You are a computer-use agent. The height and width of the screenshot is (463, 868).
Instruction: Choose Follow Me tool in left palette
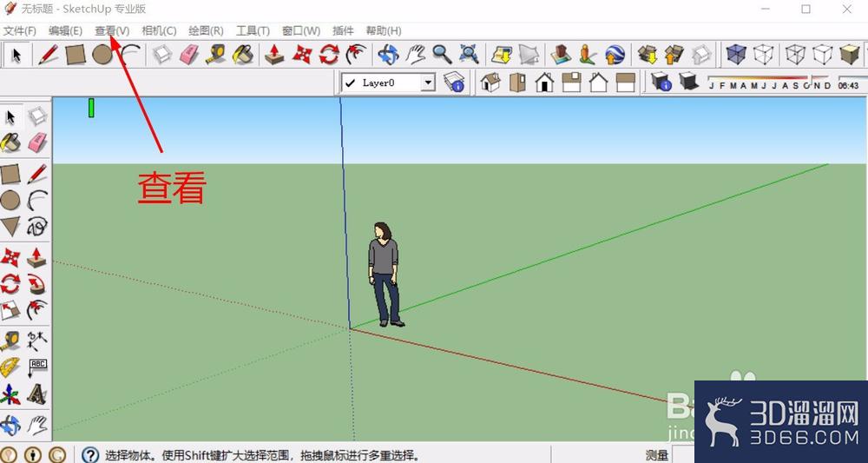click(x=37, y=284)
